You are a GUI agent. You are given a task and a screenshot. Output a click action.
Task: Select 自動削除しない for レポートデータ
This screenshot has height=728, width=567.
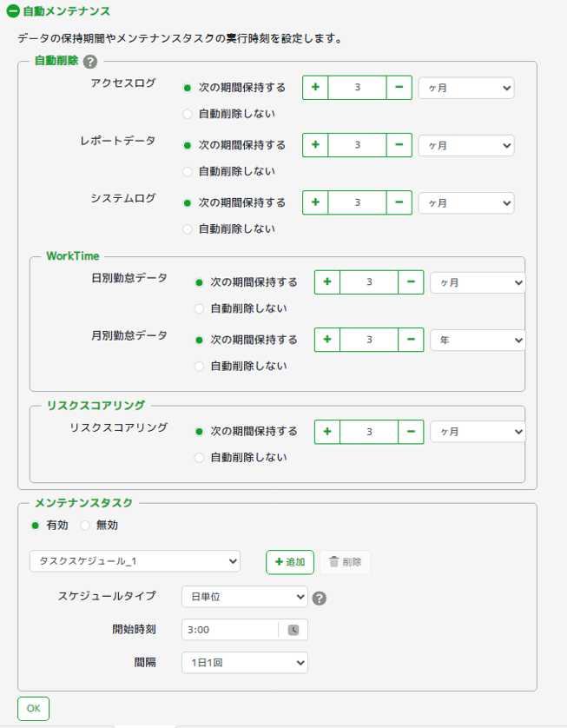pos(188,172)
